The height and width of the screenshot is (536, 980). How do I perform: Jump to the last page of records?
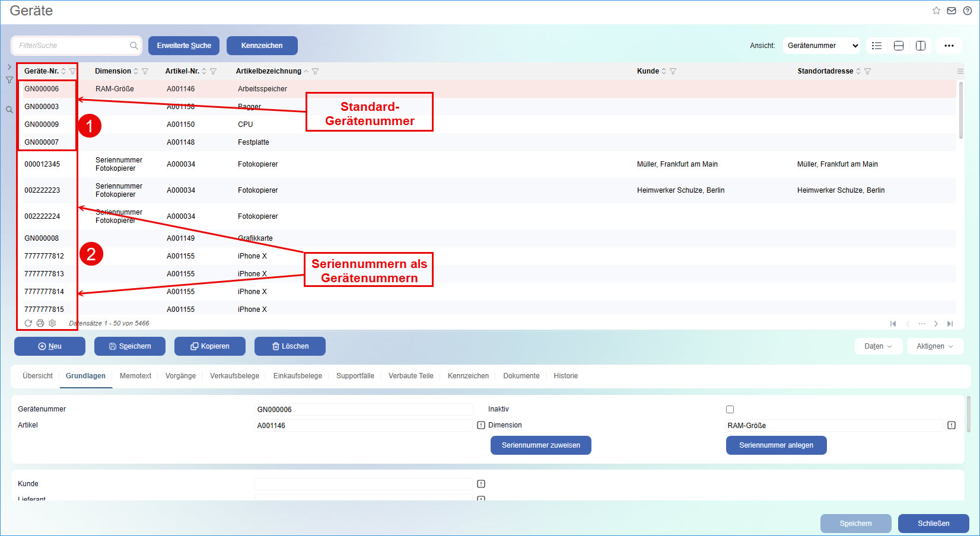pos(950,324)
